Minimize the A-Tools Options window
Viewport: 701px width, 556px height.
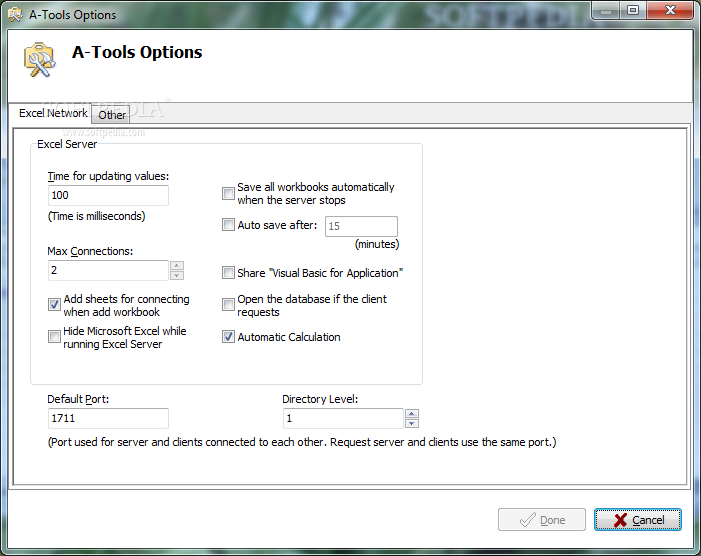click(x=606, y=10)
